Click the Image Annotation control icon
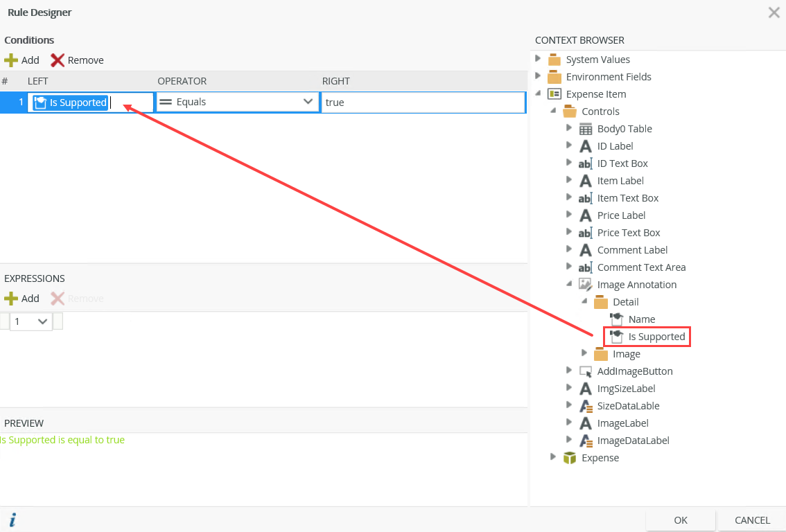Image resolution: width=786 pixels, height=532 pixels. (x=585, y=285)
